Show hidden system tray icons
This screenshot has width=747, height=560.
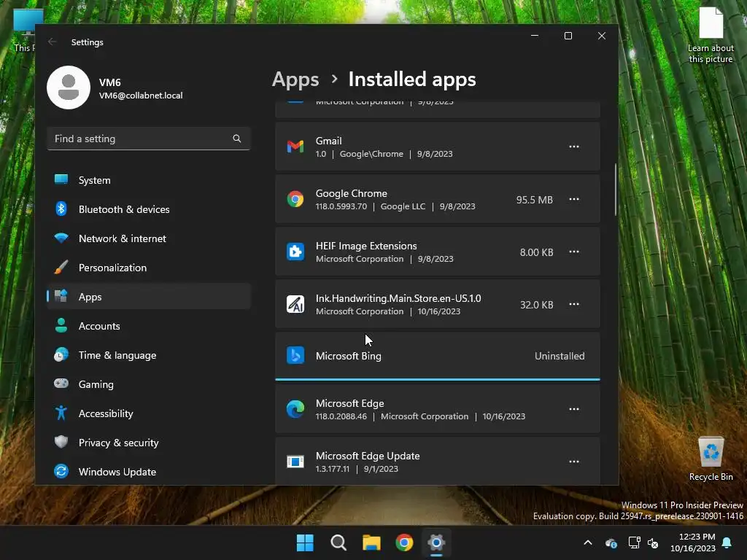point(588,542)
